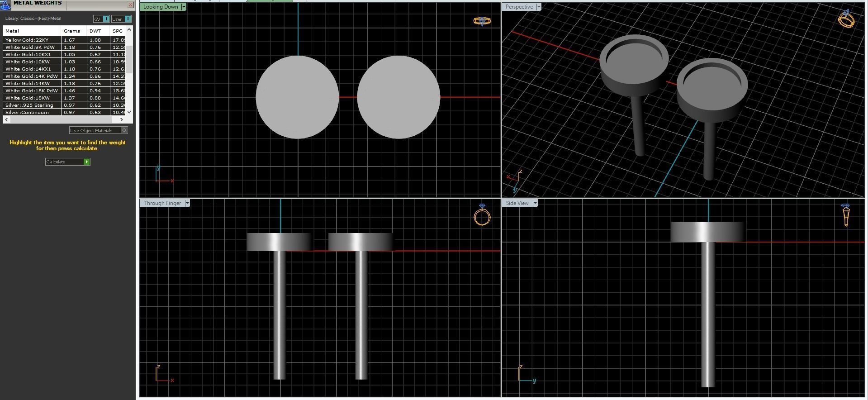Select the Silver:.925 Sterling row
Viewport: 868px width, 400px height.
coord(65,105)
